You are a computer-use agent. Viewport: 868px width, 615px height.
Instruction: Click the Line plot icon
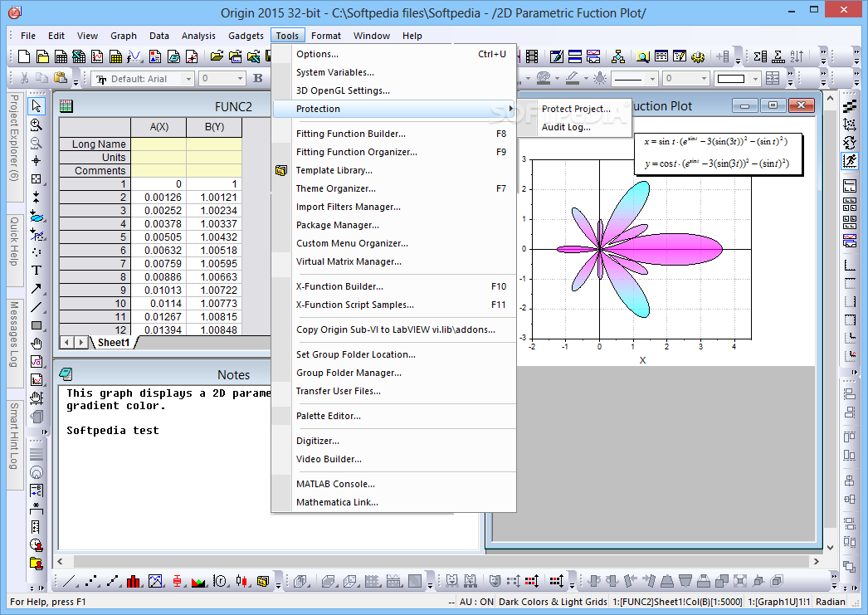[71, 581]
